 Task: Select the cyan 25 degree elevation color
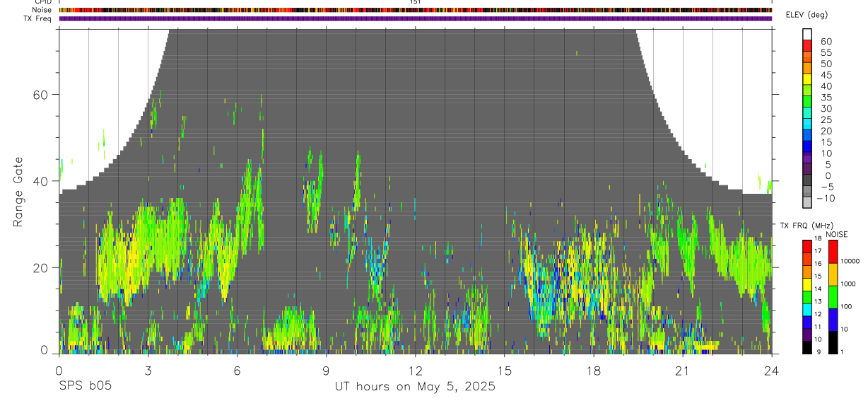(807, 123)
